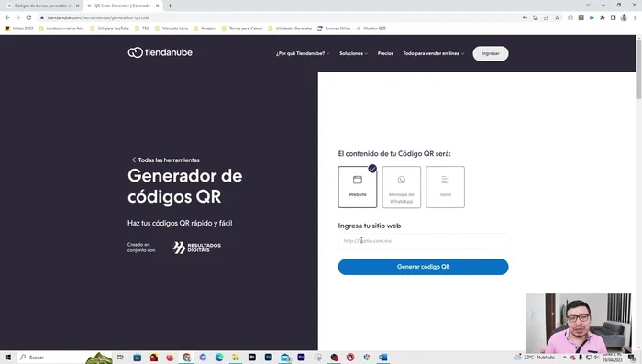Open the Mercado Libre bookmark folder

click(172, 28)
